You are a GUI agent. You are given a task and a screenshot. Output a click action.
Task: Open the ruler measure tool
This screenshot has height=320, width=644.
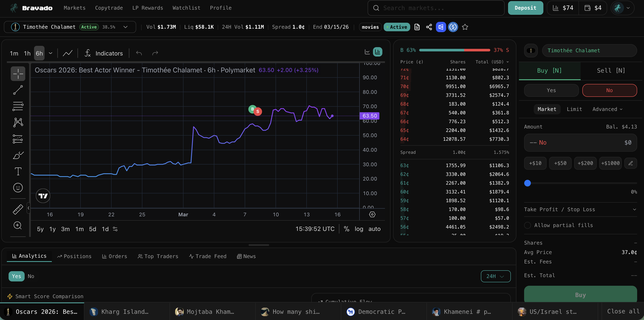coord(18,209)
